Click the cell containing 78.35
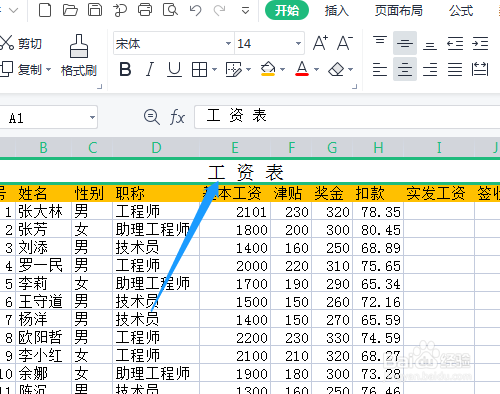Image resolution: width=500 pixels, height=394 pixels. (x=378, y=211)
